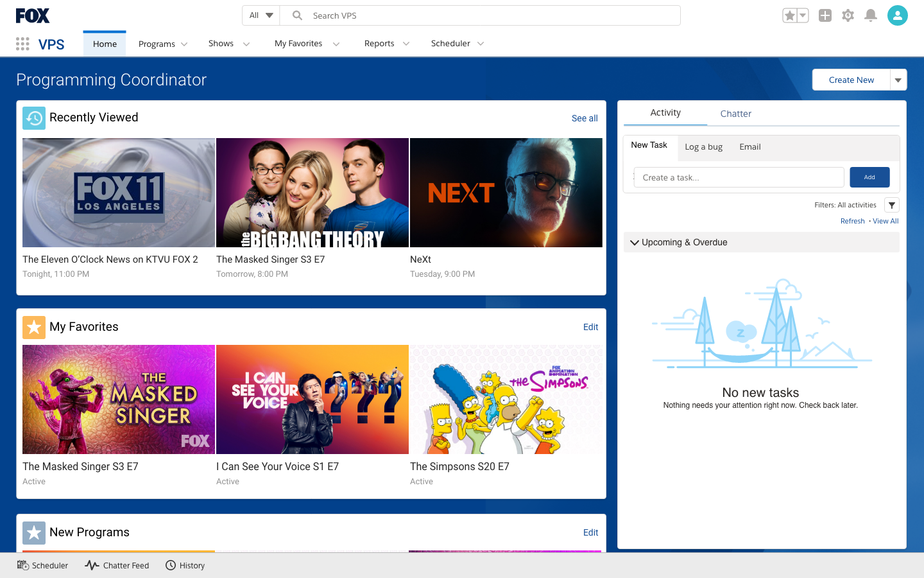Click Masked Singer S3 E7 in My Favorites
Viewport: 924px width, 578px height.
tap(80, 467)
